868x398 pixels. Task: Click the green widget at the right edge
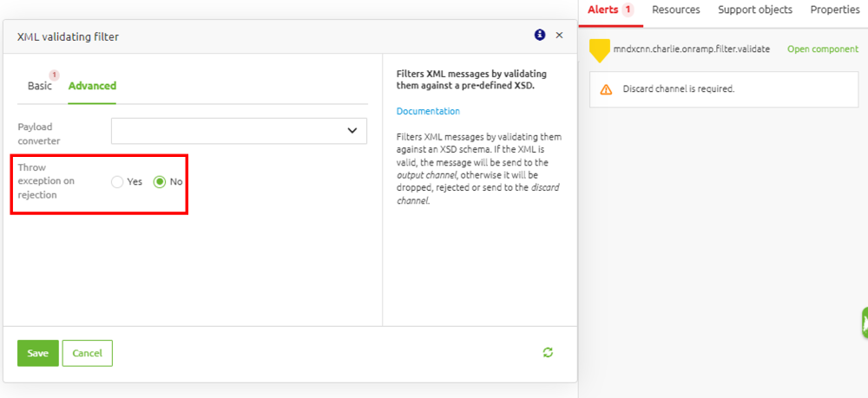tap(864, 322)
